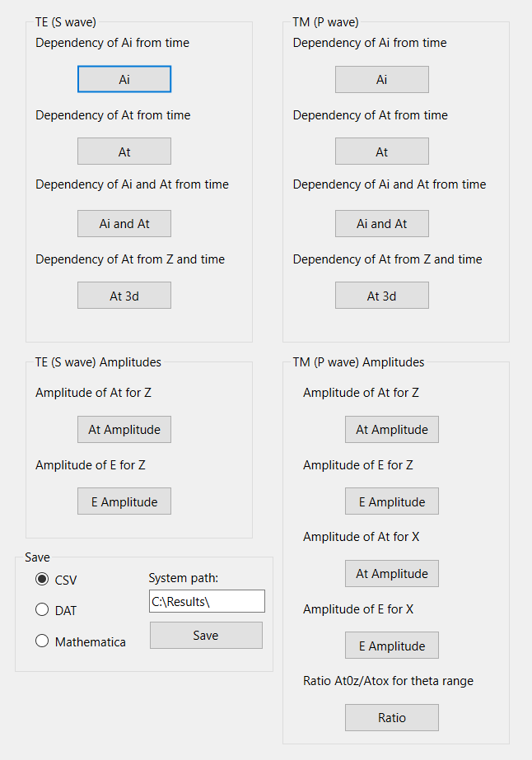Click TM E Amplitude button for X
The width and height of the screenshot is (532, 760).
point(392,645)
